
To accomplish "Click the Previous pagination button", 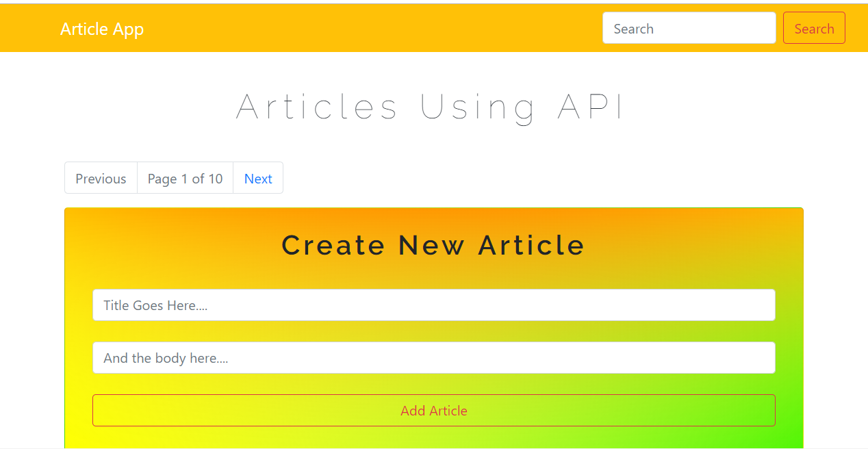I will (x=101, y=179).
